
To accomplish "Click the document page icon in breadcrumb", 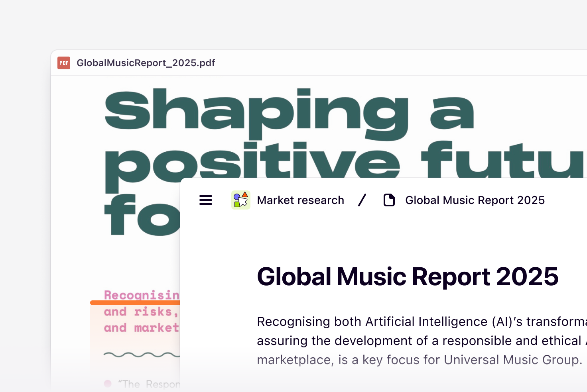I will click(389, 200).
